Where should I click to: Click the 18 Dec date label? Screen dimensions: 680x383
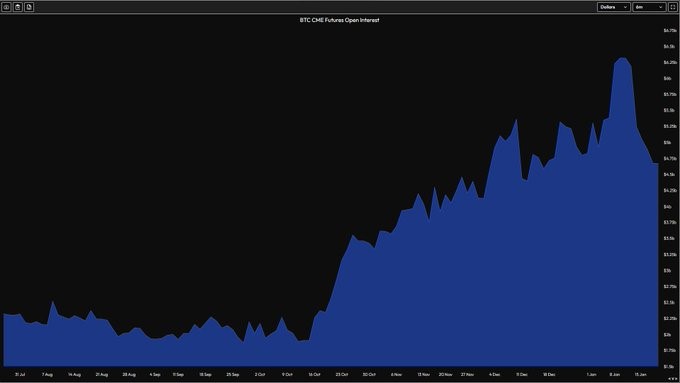click(x=549, y=374)
